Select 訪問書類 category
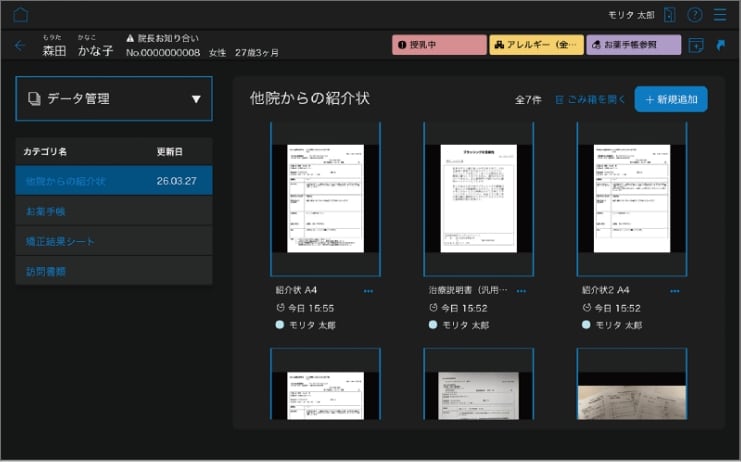This screenshot has height=462, width=741. point(114,271)
